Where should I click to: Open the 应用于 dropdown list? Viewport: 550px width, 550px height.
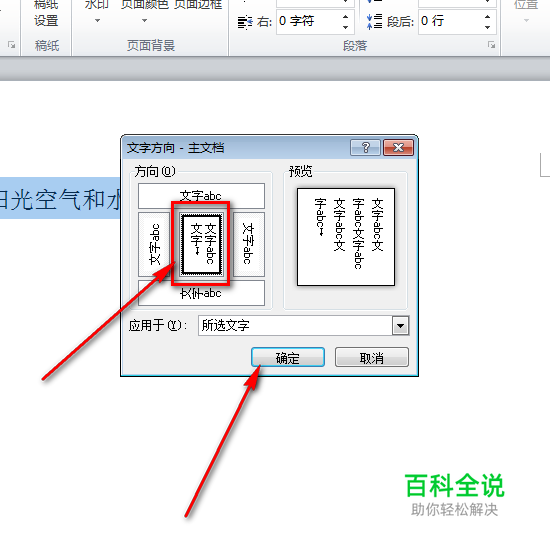point(401,326)
